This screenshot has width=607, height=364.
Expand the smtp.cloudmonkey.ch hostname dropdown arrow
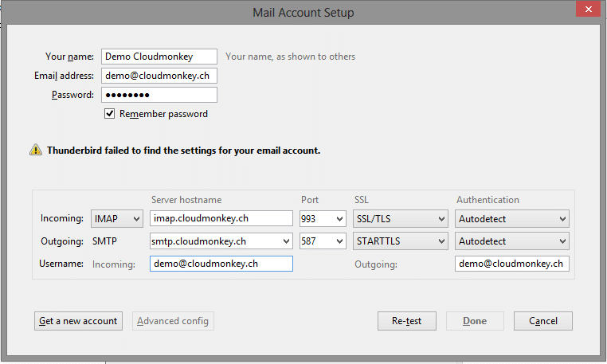[x=286, y=241]
